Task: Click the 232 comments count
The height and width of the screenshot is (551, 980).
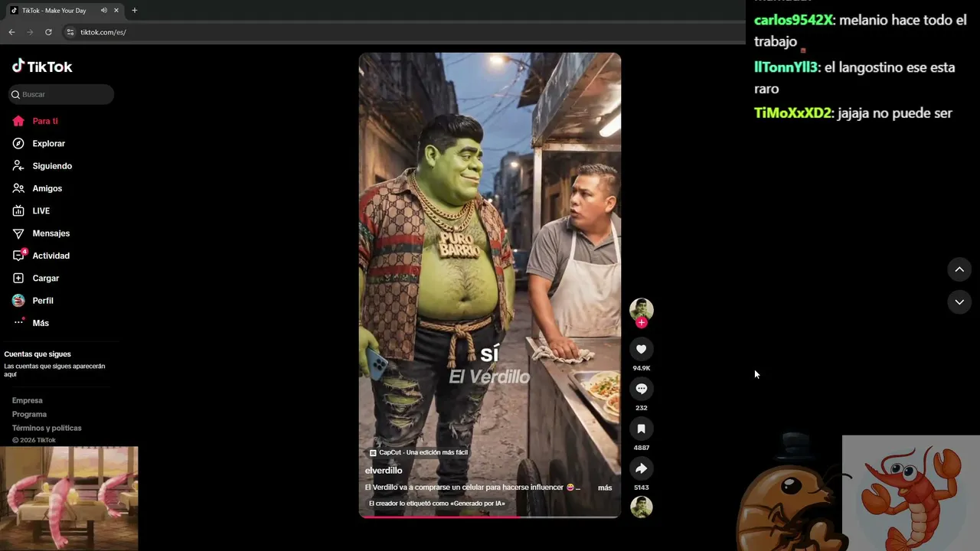Action: pyautogui.click(x=642, y=408)
